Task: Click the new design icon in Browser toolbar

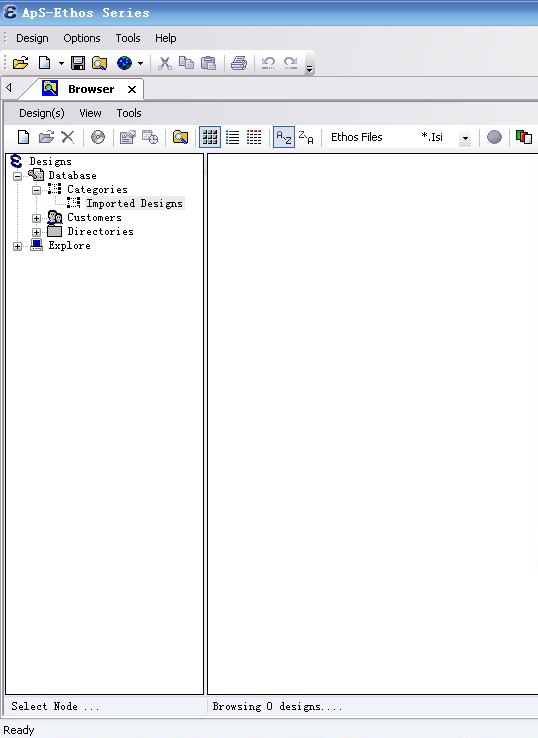Action: (23, 137)
